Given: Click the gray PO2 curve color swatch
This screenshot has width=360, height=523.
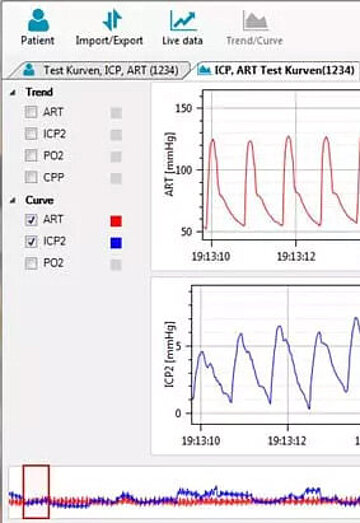Looking at the screenshot, I should click(x=116, y=265).
